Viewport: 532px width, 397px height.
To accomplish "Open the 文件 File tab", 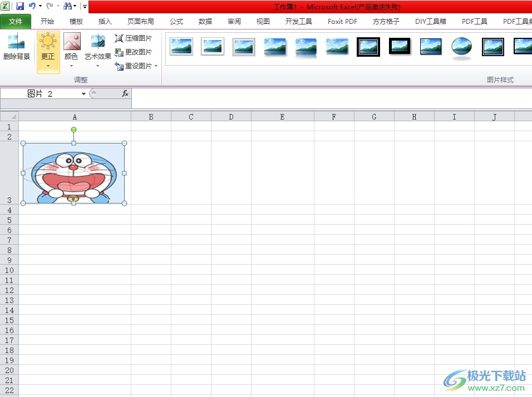I will click(16, 22).
